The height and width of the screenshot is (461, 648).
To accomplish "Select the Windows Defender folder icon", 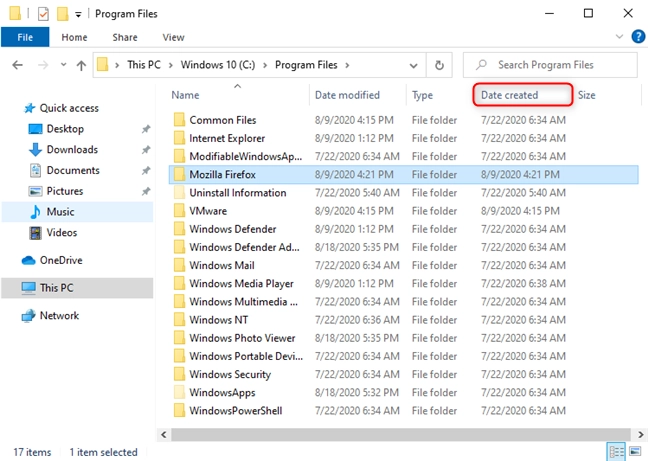I will [x=179, y=229].
